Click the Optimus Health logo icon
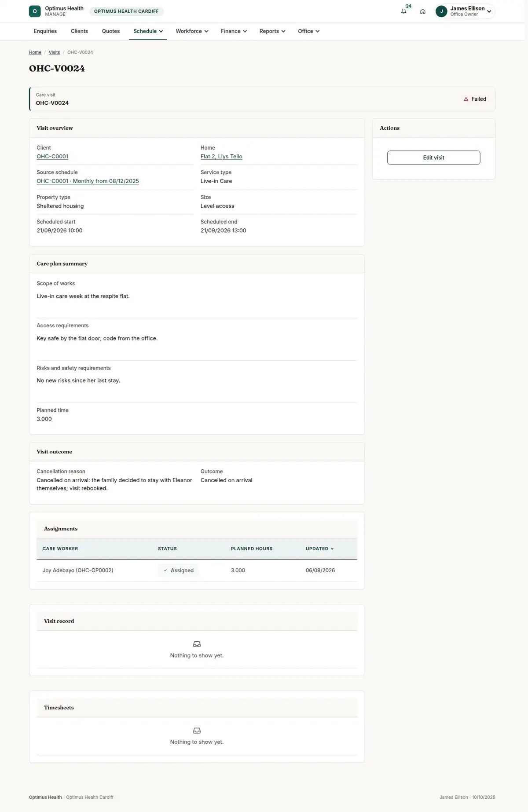 tap(35, 11)
